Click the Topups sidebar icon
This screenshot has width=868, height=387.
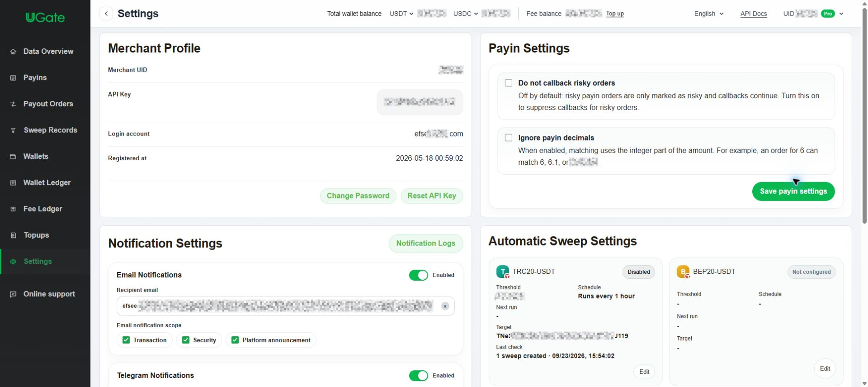pyautogui.click(x=13, y=235)
